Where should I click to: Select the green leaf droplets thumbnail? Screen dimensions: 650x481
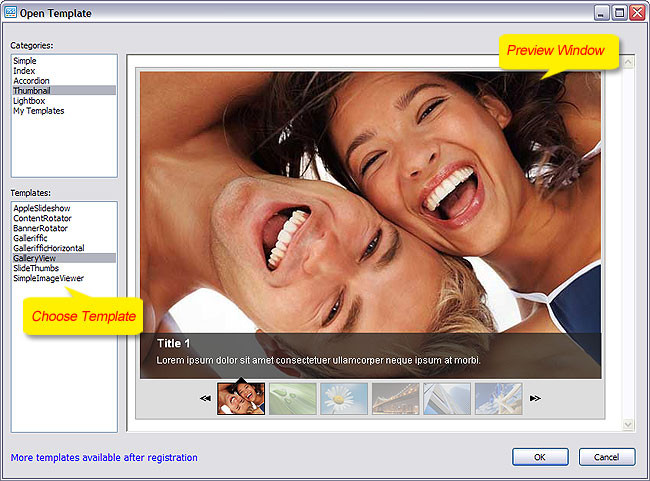[x=293, y=398]
